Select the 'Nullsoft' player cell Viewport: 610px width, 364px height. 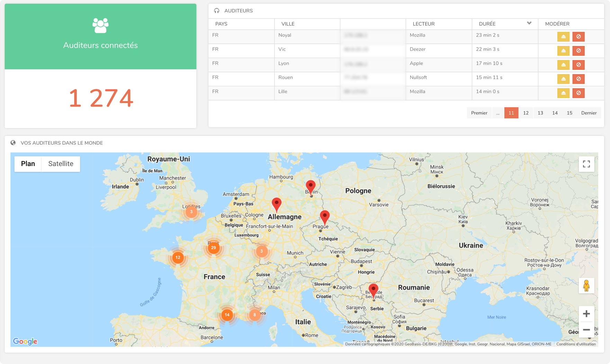439,79
